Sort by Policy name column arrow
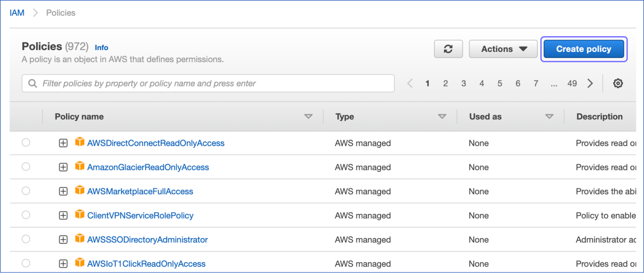Viewport: 644px width, 273px height. pos(308,116)
